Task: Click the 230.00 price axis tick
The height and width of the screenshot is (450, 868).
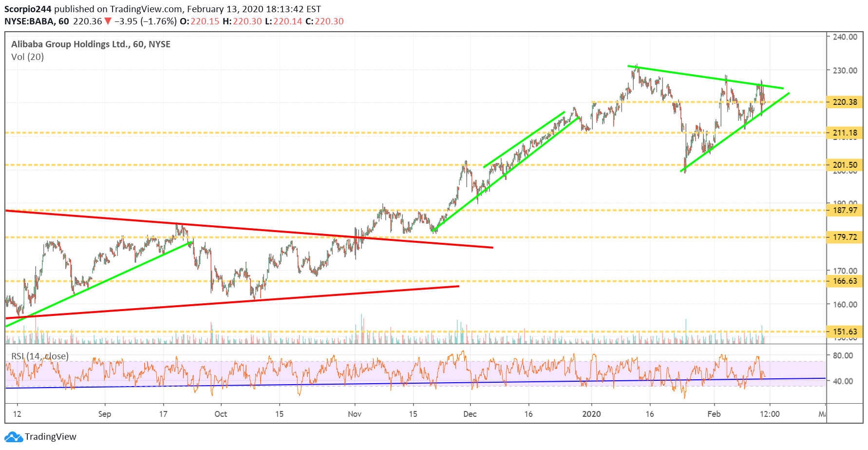Action: [x=845, y=70]
